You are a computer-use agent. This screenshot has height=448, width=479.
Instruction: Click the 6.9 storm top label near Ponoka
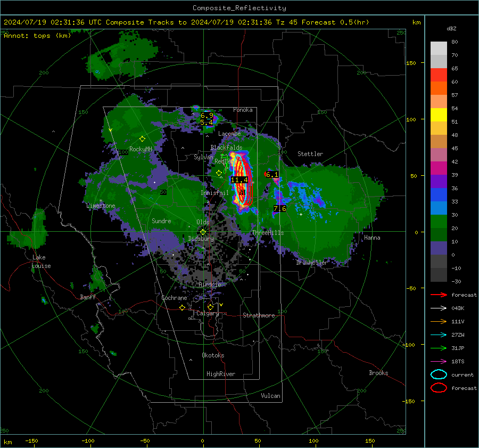point(207,116)
